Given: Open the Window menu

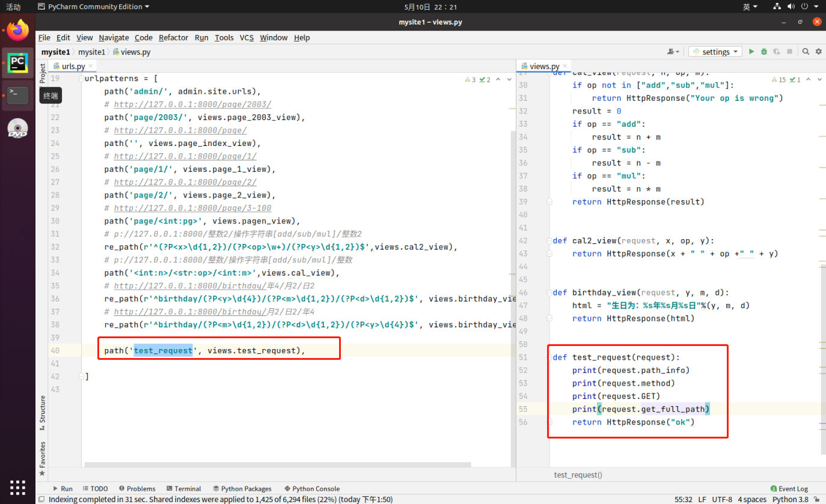Looking at the screenshot, I should (x=274, y=37).
